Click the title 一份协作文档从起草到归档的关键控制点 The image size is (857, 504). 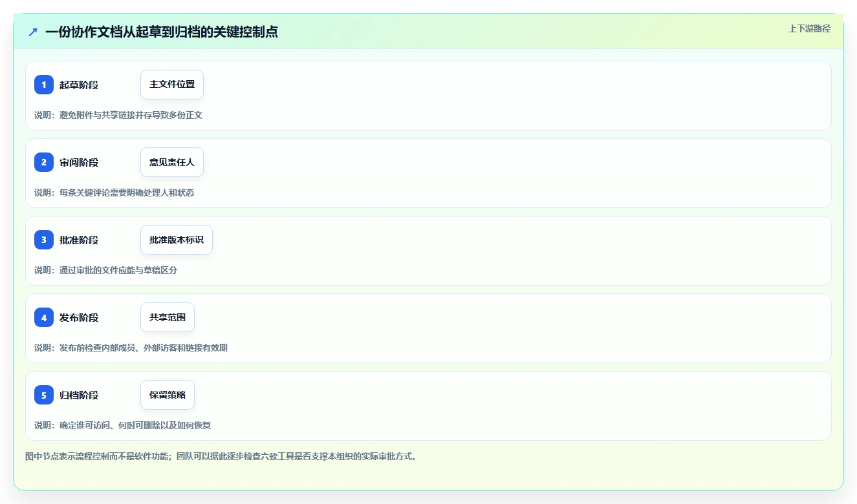162,32
